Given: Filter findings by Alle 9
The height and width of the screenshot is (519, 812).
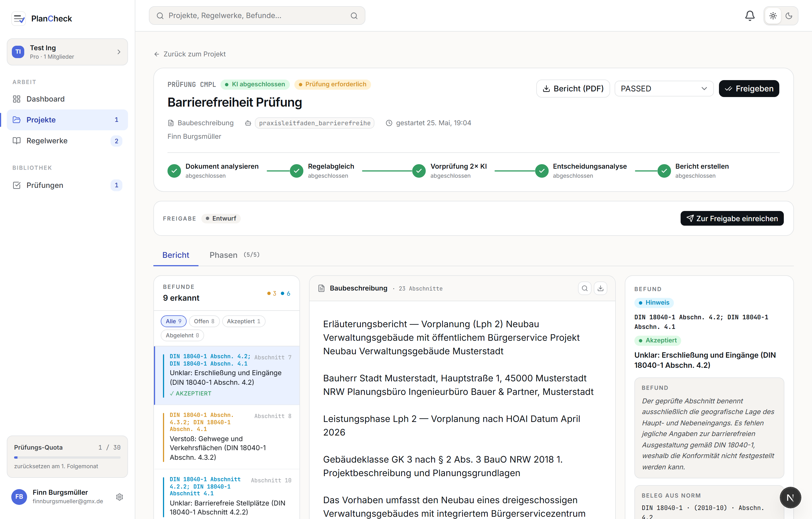Looking at the screenshot, I should (x=173, y=321).
